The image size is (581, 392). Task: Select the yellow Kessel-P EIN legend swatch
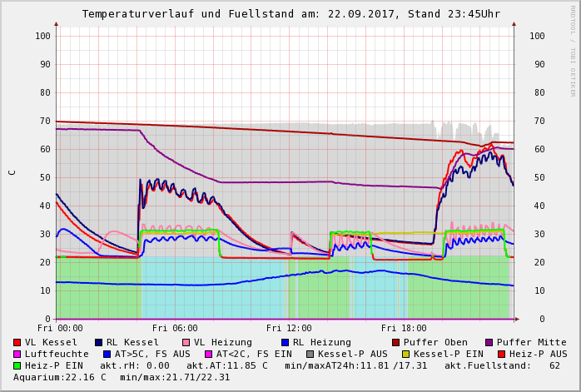click(408, 354)
